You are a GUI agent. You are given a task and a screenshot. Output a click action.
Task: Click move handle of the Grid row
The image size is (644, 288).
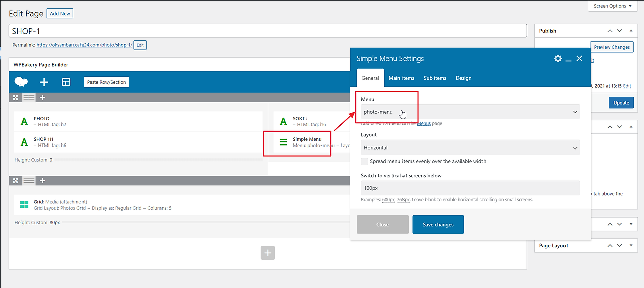click(x=16, y=180)
